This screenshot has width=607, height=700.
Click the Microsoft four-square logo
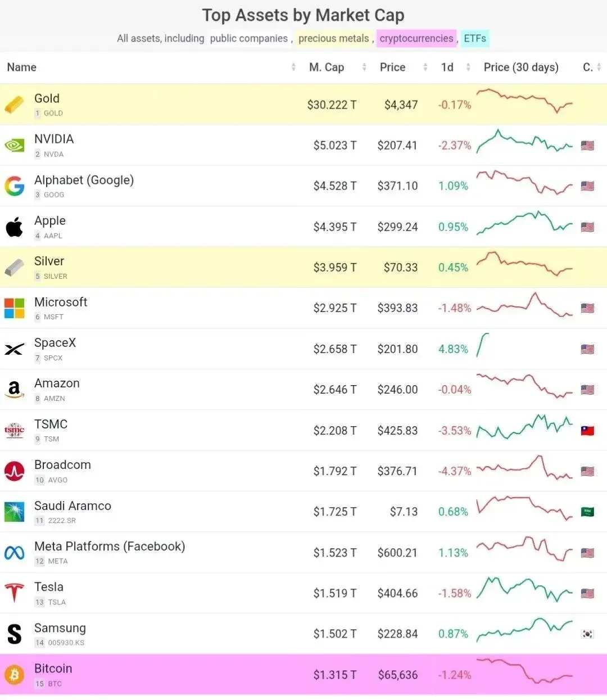click(15, 308)
